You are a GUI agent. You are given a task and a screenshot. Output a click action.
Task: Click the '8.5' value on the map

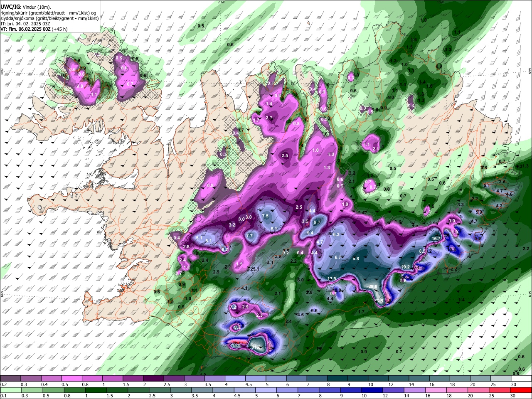pos(422,251)
